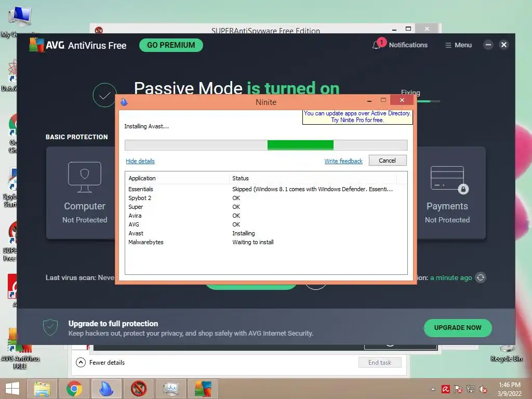Click the GO PREMIUM button in AVG
The height and width of the screenshot is (399, 532).
coord(171,45)
